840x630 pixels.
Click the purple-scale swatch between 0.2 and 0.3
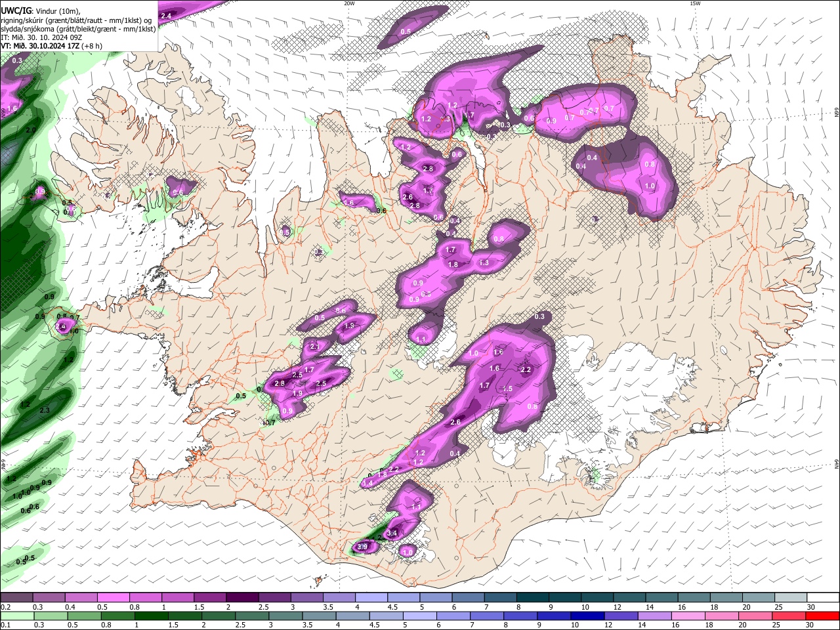point(16,598)
